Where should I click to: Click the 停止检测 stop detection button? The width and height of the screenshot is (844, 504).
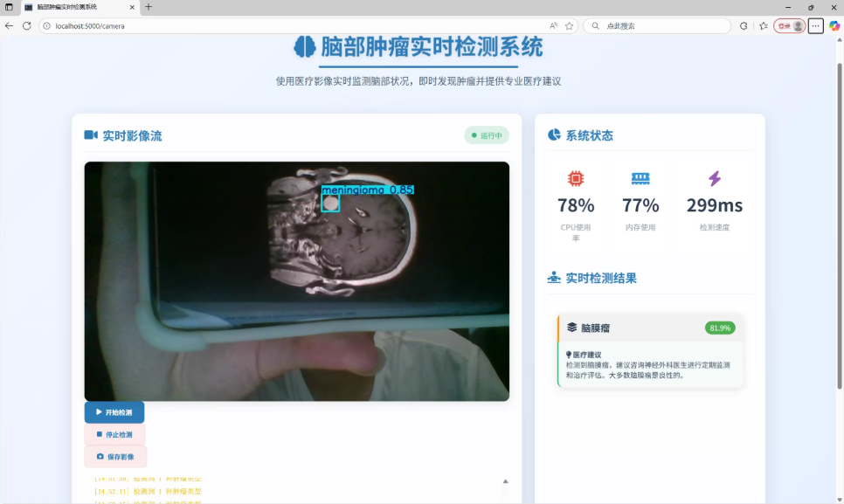(x=114, y=435)
